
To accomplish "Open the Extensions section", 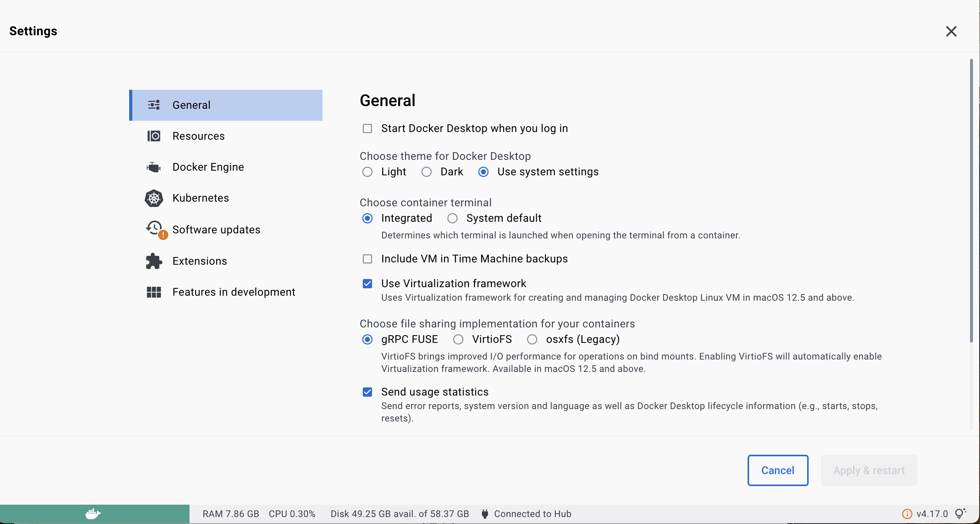I will tap(226, 261).
